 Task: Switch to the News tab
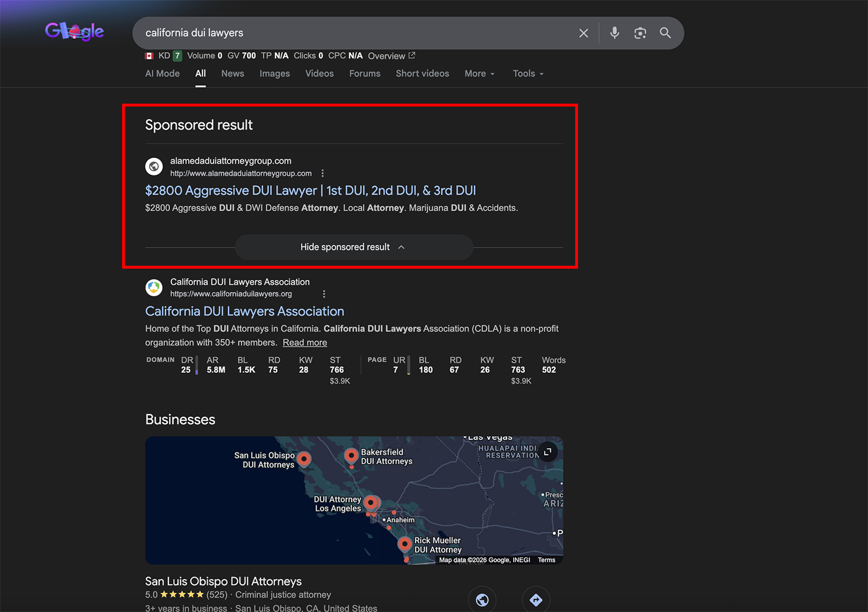[233, 74]
